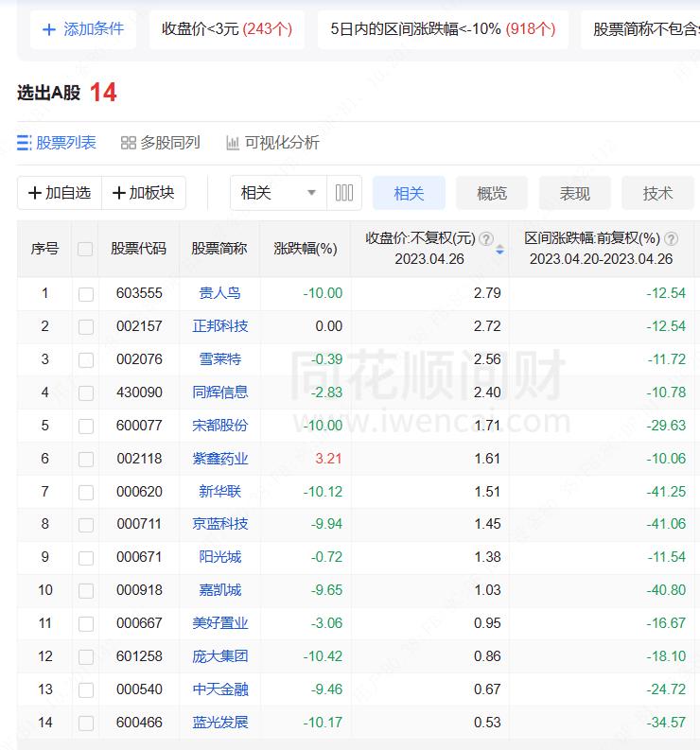Click the 加自选 button
Viewport: 700px width, 750px height.
(59, 193)
